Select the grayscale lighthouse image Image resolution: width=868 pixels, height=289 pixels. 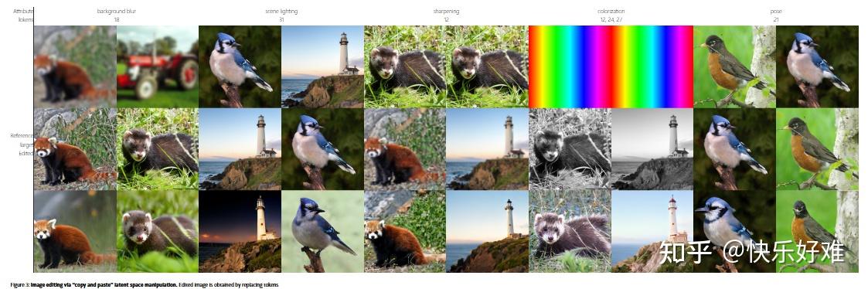click(x=652, y=149)
